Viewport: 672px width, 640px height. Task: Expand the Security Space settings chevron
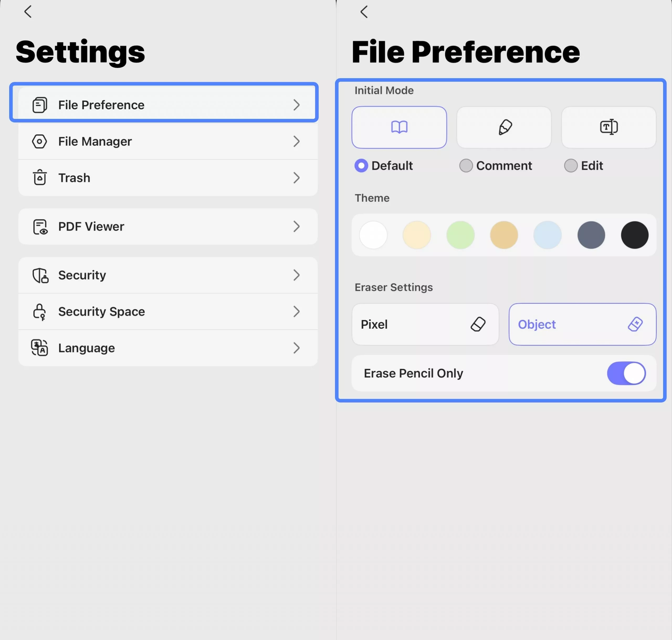tap(296, 312)
